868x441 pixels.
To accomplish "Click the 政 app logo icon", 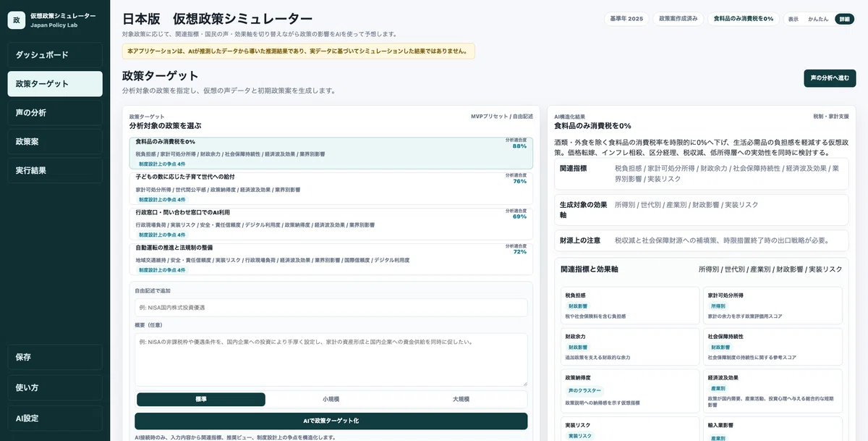I will tap(17, 20).
